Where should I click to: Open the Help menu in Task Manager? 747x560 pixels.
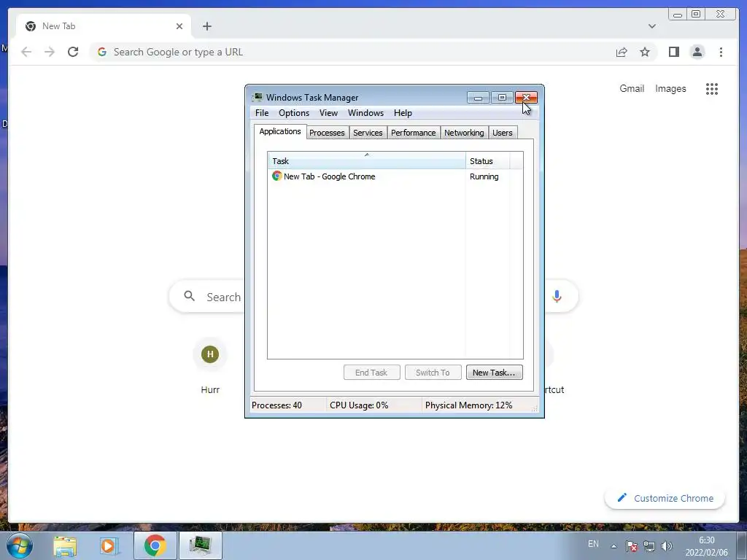coord(403,113)
